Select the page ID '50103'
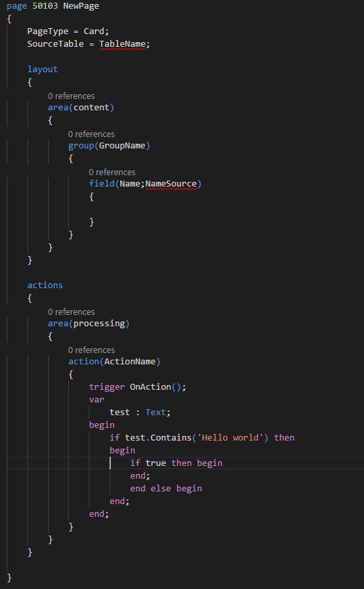Image resolution: width=364 pixels, height=589 pixels. coord(45,6)
